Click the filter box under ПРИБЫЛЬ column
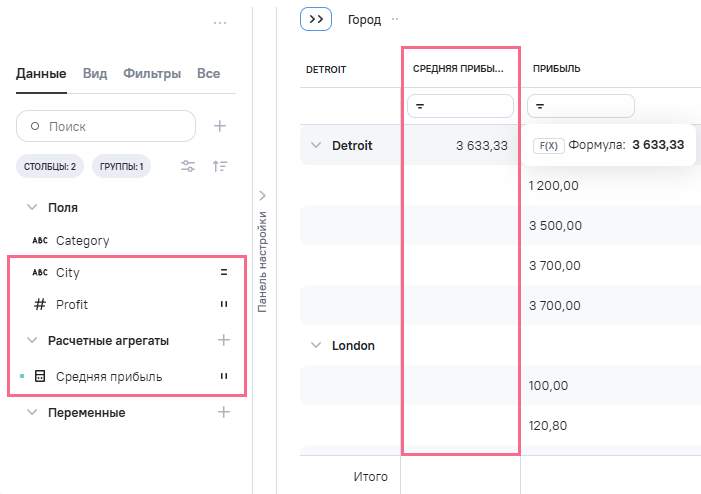Screen dimensions: 701x494 click(x=580, y=105)
